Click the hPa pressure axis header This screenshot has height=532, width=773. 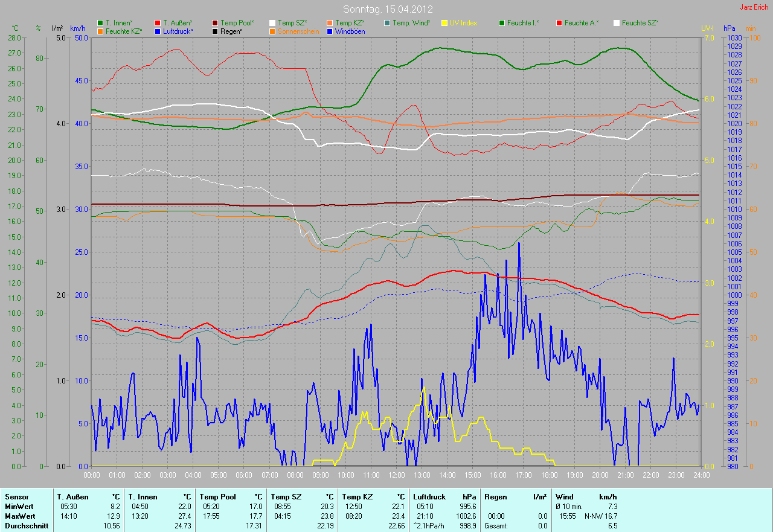pyautogui.click(x=730, y=28)
